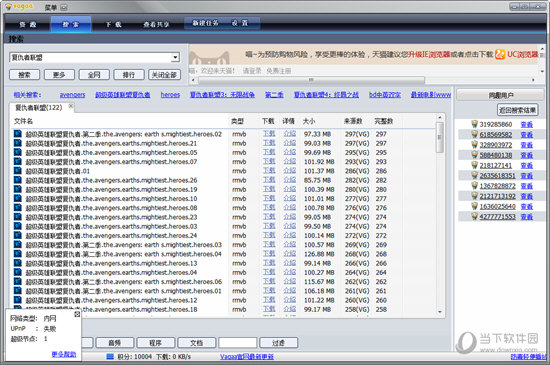The width and height of the screenshot is (550, 365).
Task: Click the 更多帮助 link in popup
Action: pos(63,354)
